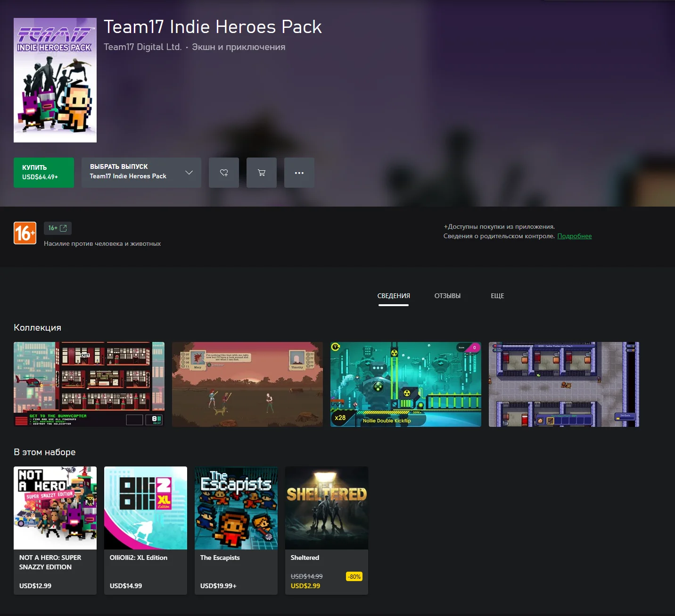
Task: Open The Escapists prison cells screenshot
Action: pos(564,384)
